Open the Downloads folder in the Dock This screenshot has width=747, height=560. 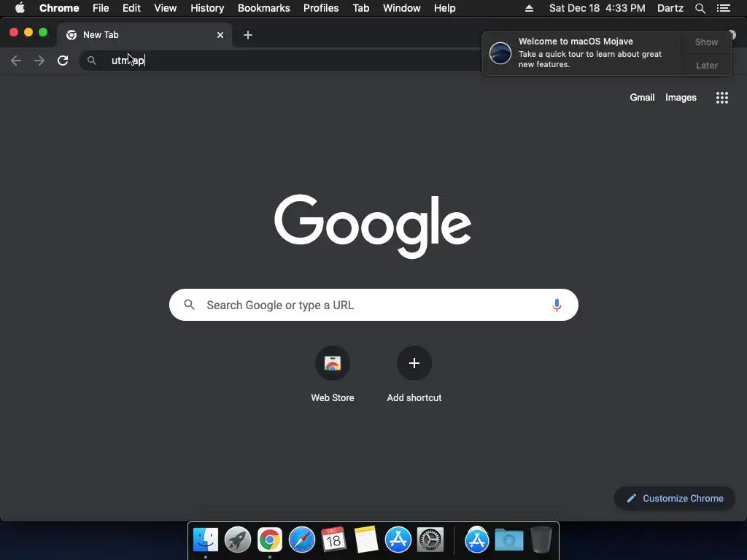pyautogui.click(x=508, y=540)
